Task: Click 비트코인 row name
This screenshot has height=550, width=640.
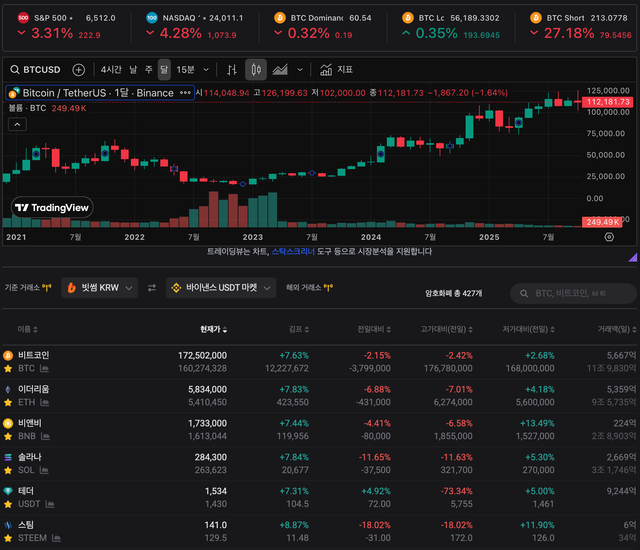Action: pos(33,355)
